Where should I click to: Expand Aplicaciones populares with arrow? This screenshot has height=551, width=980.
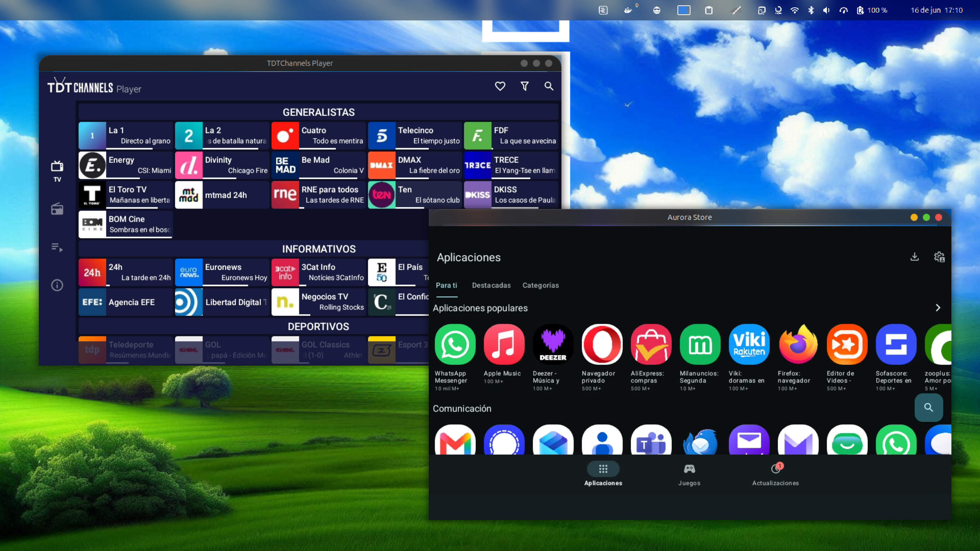(938, 308)
